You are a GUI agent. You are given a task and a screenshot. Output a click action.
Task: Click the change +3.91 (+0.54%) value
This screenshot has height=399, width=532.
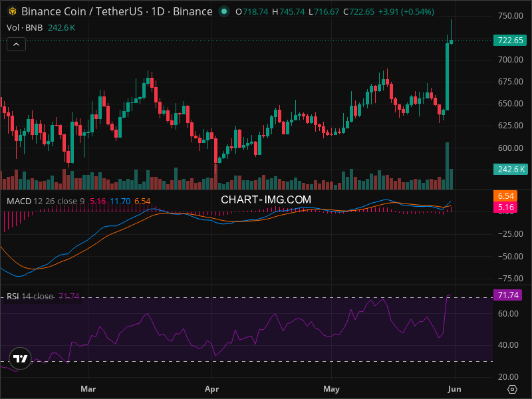point(406,12)
